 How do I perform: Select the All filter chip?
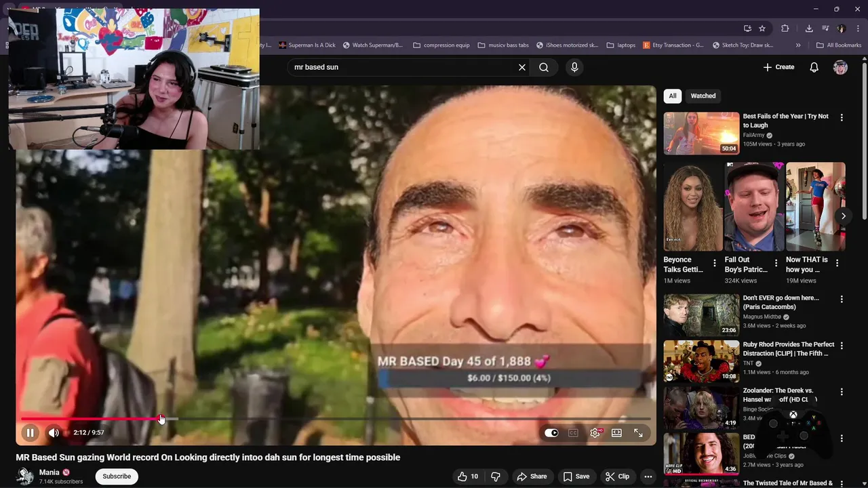pyautogui.click(x=673, y=96)
